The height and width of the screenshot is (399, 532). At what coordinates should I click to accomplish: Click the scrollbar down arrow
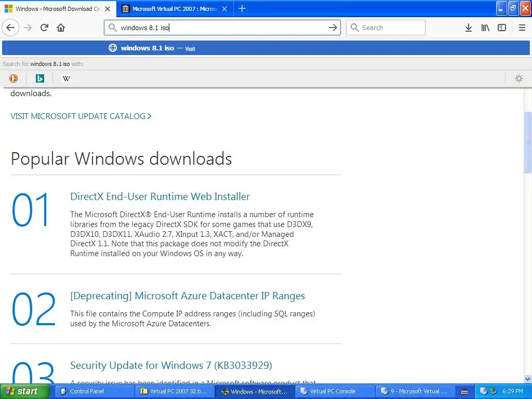pos(528,379)
